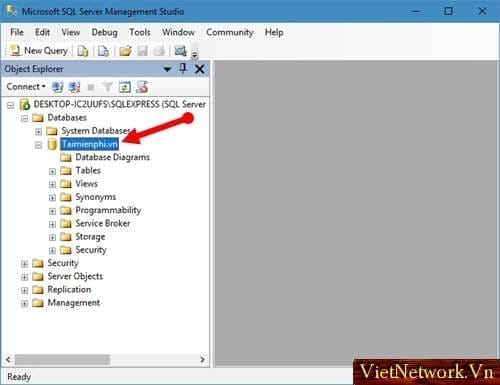Click the second query document icon
The image size is (500, 385).
103,51
